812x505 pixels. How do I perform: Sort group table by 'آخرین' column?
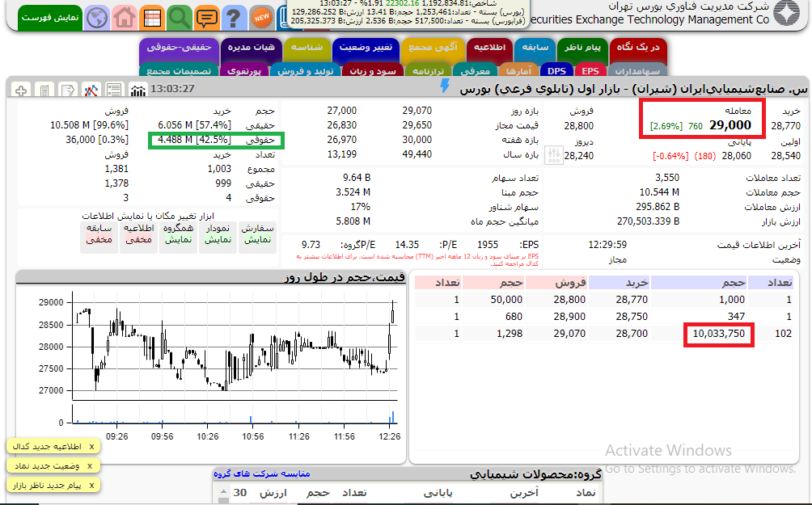[525, 493]
